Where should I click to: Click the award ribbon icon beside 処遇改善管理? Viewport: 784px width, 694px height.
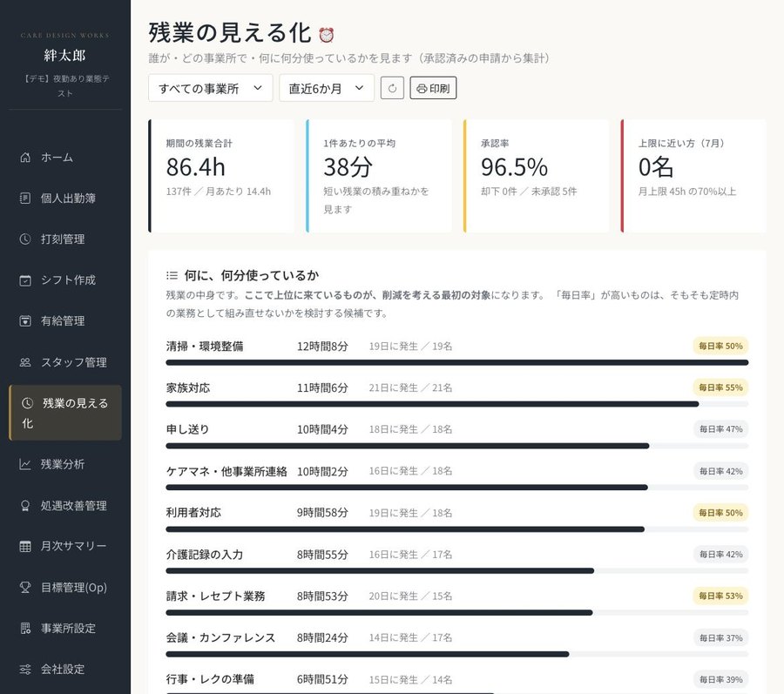[x=25, y=506]
